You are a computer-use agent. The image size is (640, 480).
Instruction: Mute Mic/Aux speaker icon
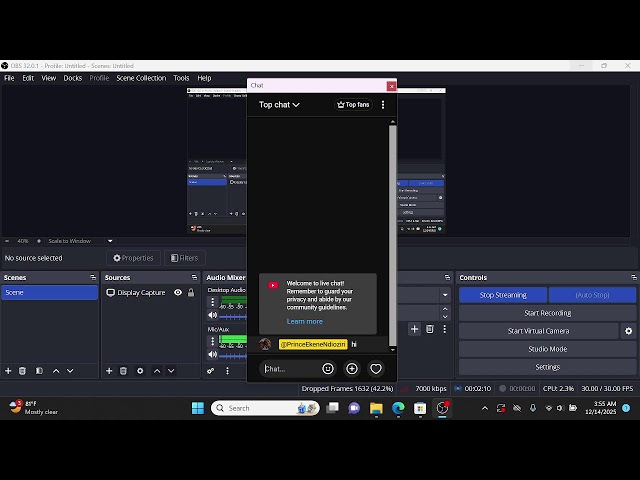point(213,354)
